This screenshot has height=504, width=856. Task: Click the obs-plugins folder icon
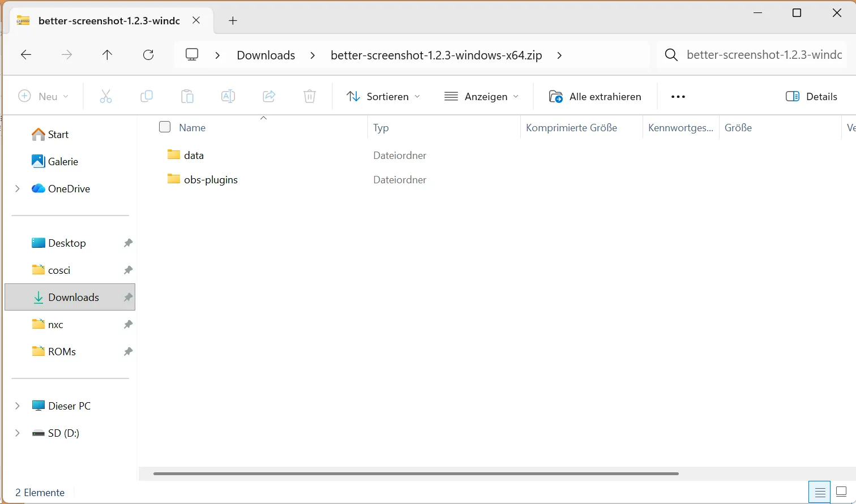174,179
